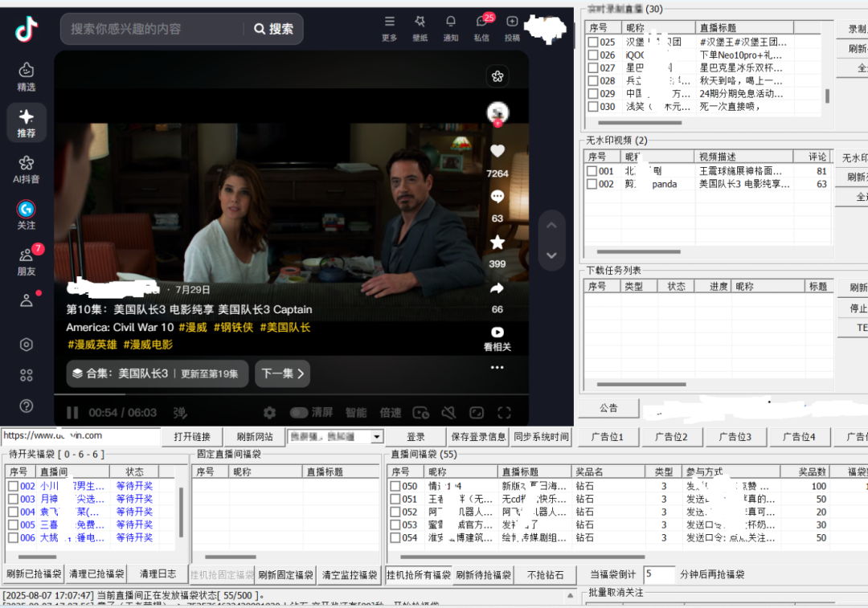868x608 pixels.
Task: Share the video with the arrow icon
Action: [x=497, y=288]
